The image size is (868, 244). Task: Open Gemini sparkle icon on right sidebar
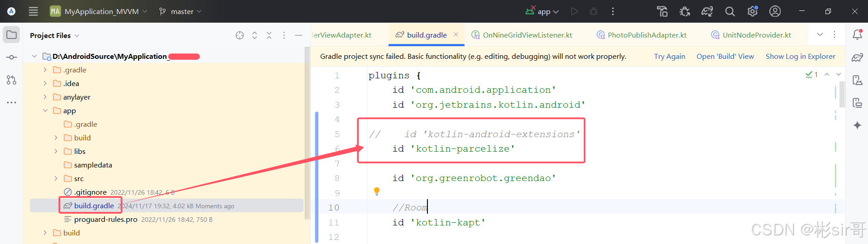click(857, 125)
